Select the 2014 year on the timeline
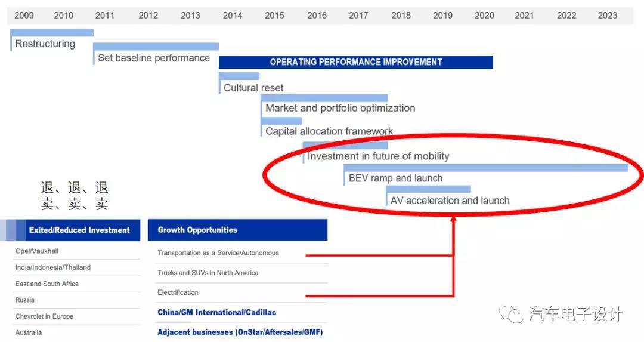Viewport: 644px width, 342px height. point(233,16)
